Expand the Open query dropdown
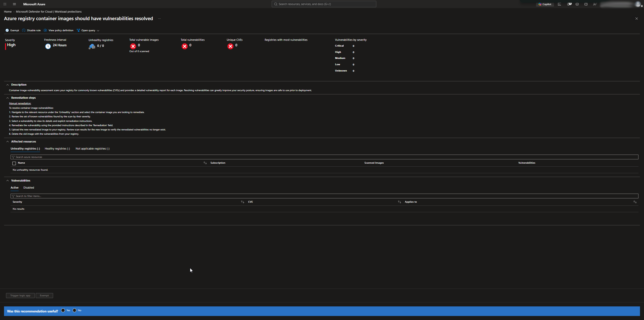The width and height of the screenshot is (644, 320). point(88,30)
